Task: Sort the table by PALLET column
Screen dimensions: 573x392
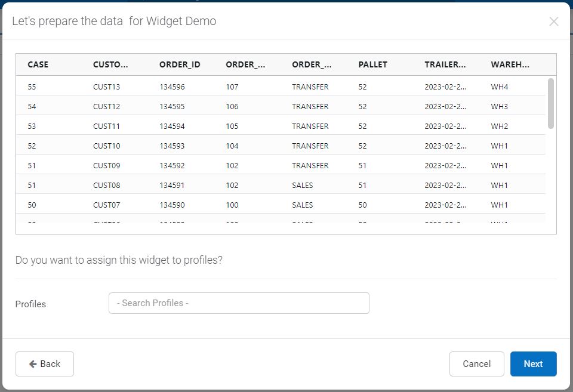Action: pos(372,64)
